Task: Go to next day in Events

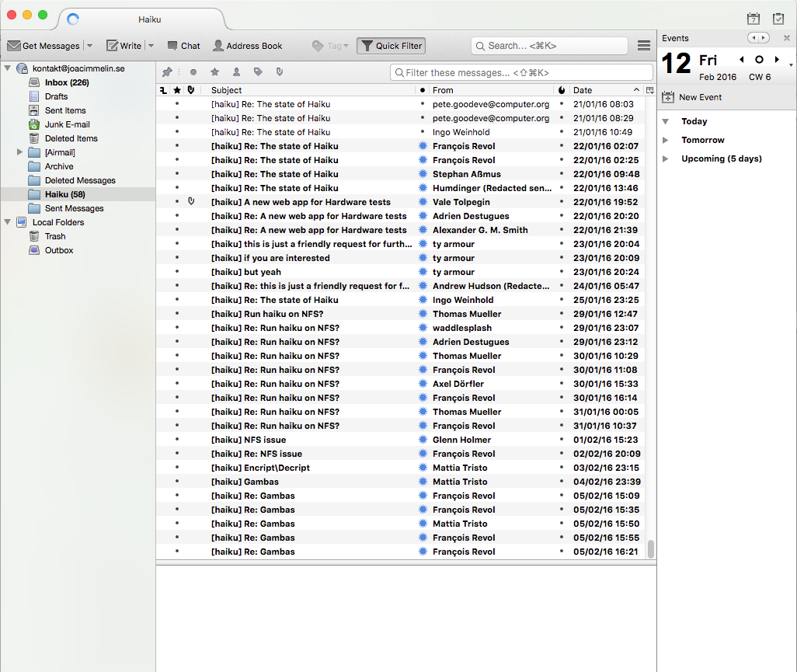Action: point(777,60)
